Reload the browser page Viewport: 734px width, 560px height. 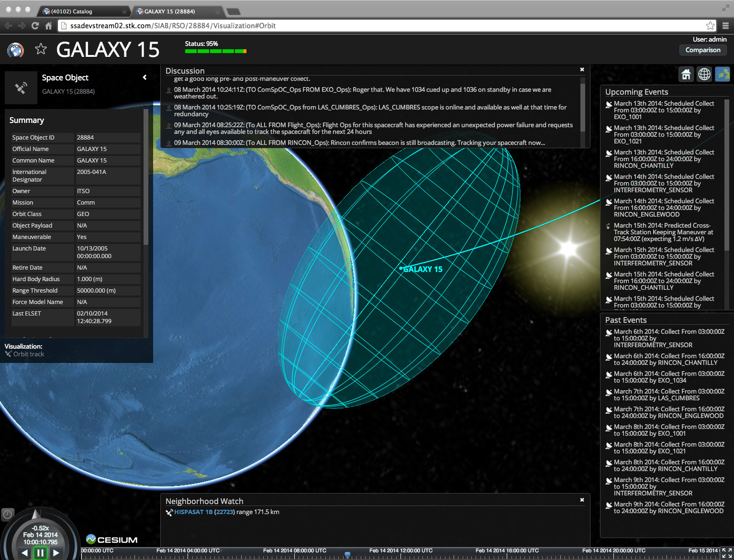(35, 26)
